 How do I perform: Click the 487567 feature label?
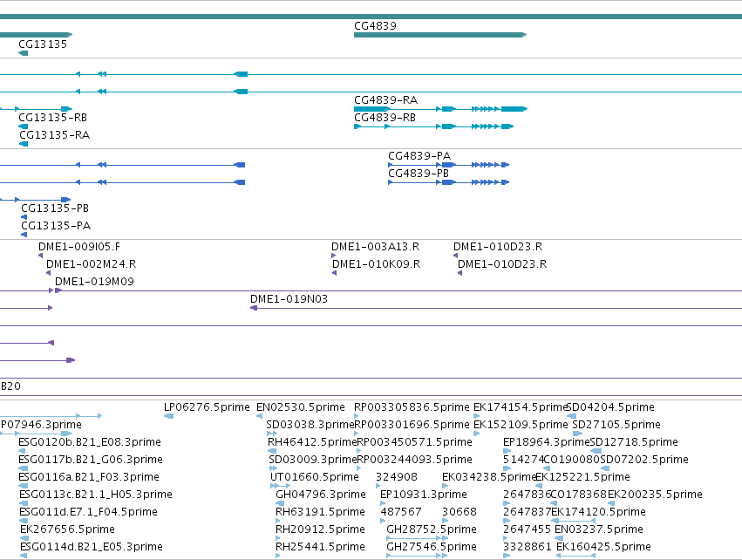401,512
